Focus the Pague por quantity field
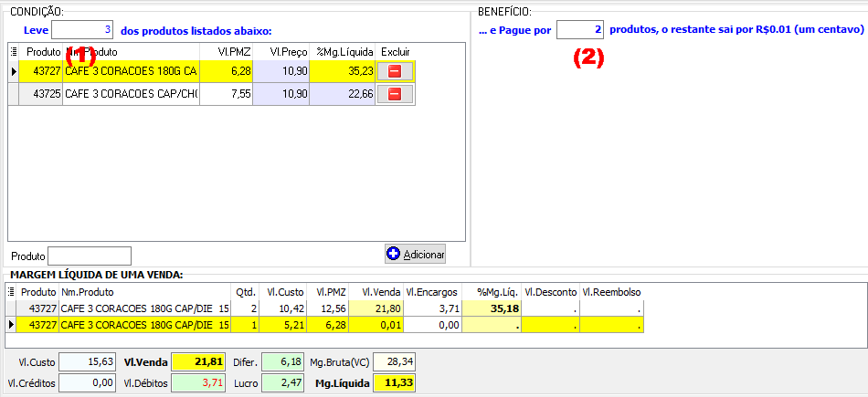Screen dimensions: 868x397 click(x=579, y=30)
